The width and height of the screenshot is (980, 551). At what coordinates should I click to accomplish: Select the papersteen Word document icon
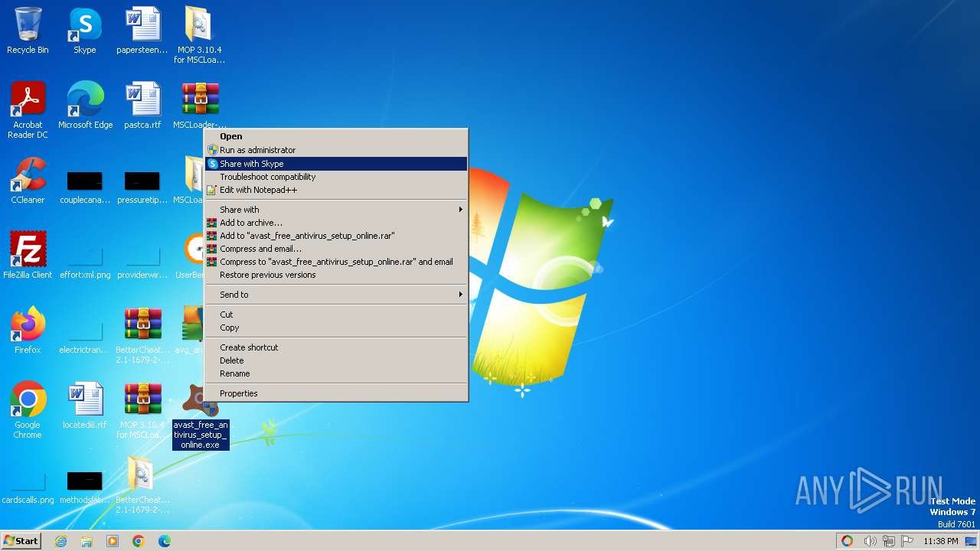coord(142,31)
